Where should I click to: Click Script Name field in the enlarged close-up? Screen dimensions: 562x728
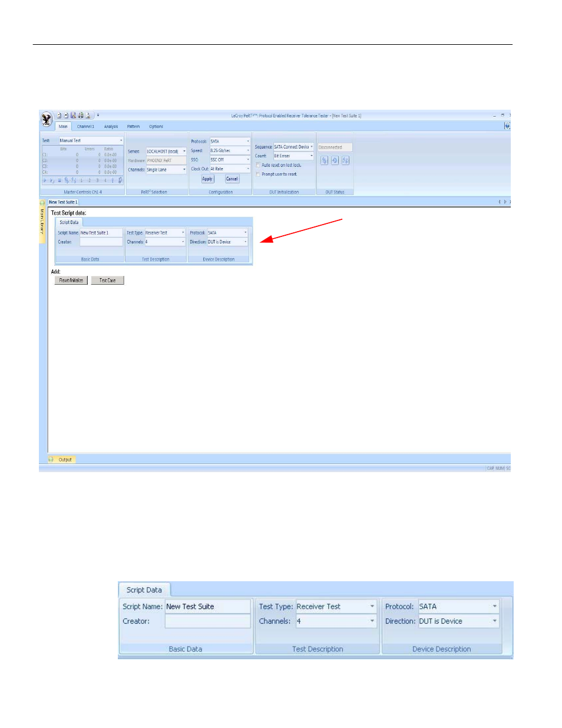pyautogui.click(x=208, y=607)
